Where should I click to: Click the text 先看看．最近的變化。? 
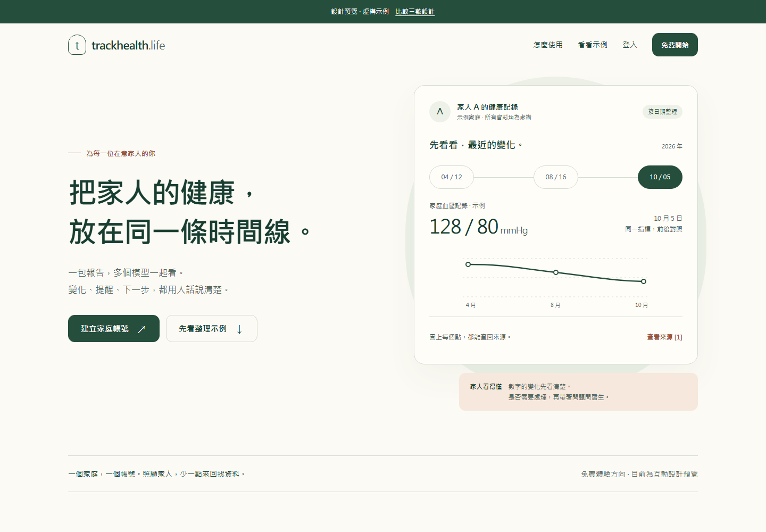click(x=476, y=145)
